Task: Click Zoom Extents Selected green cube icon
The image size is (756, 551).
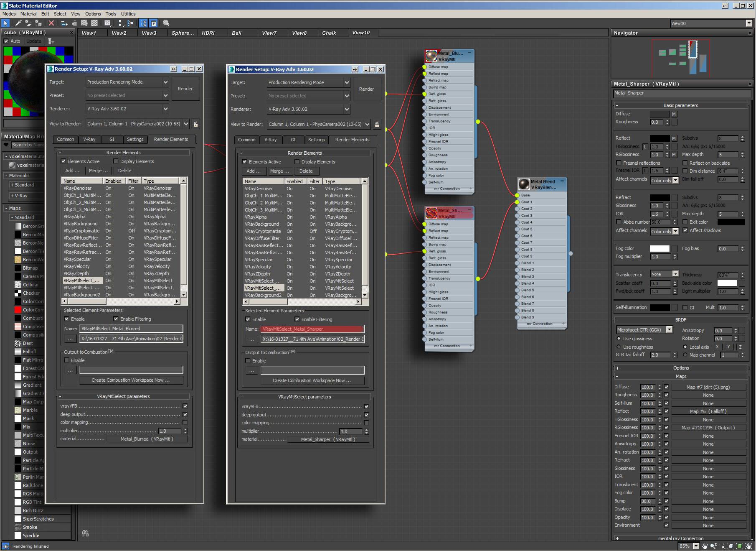Action: pos(739,546)
